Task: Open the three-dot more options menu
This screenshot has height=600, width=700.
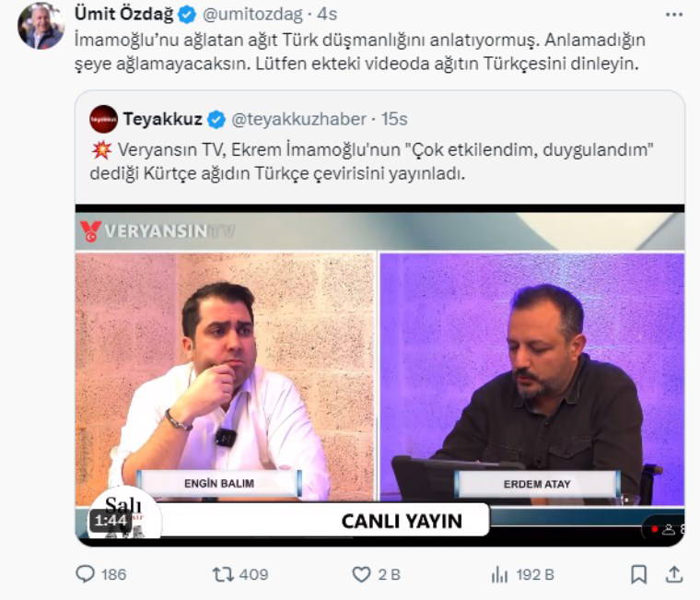Action: (x=674, y=15)
